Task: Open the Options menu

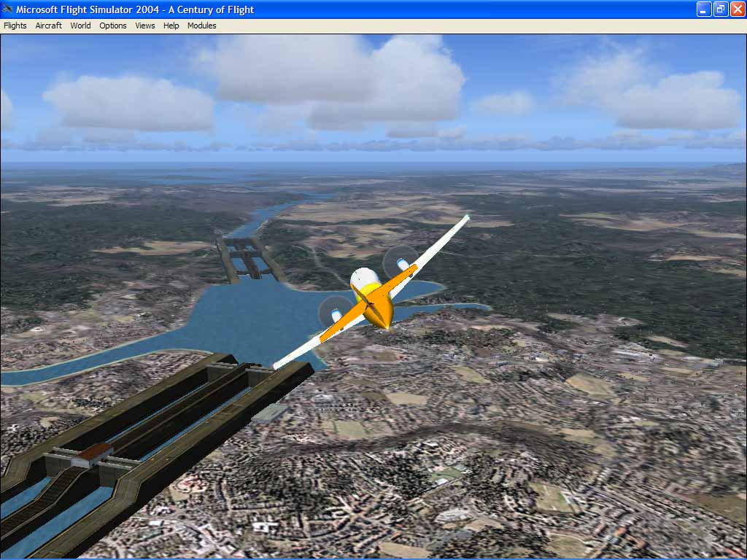Action: click(x=113, y=26)
